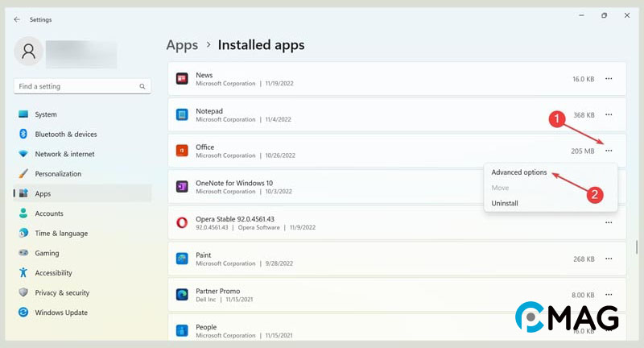Open the three-dot menu for Notepad

click(609, 115)
